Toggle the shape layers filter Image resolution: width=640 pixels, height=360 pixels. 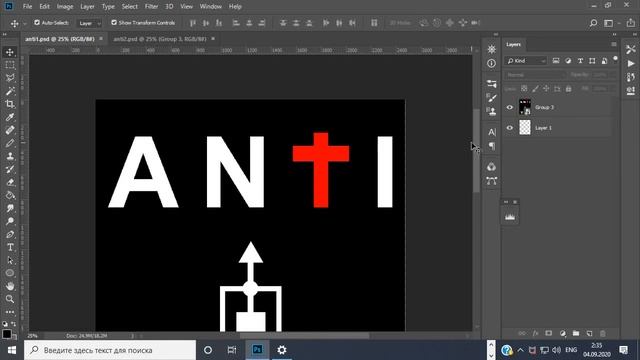click(x=592, y=61)
